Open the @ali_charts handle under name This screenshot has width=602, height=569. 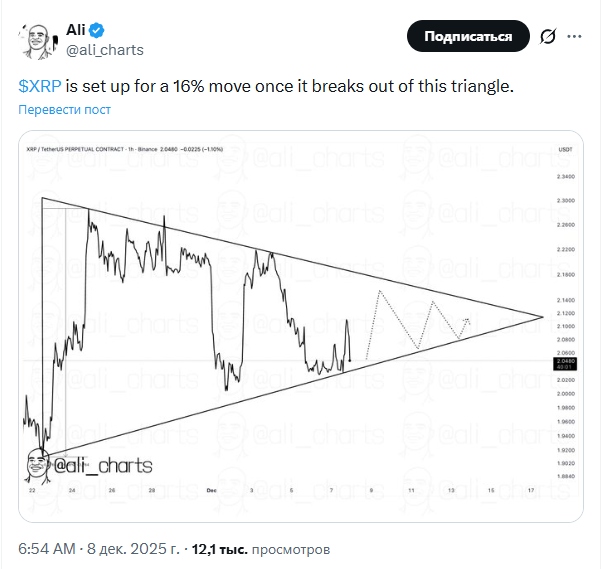(106, 48)
